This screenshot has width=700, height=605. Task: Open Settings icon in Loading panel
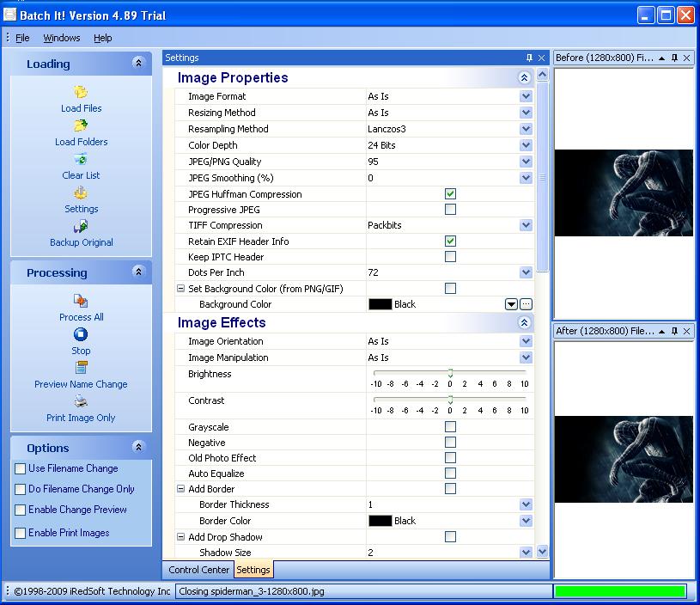(81, 192)
